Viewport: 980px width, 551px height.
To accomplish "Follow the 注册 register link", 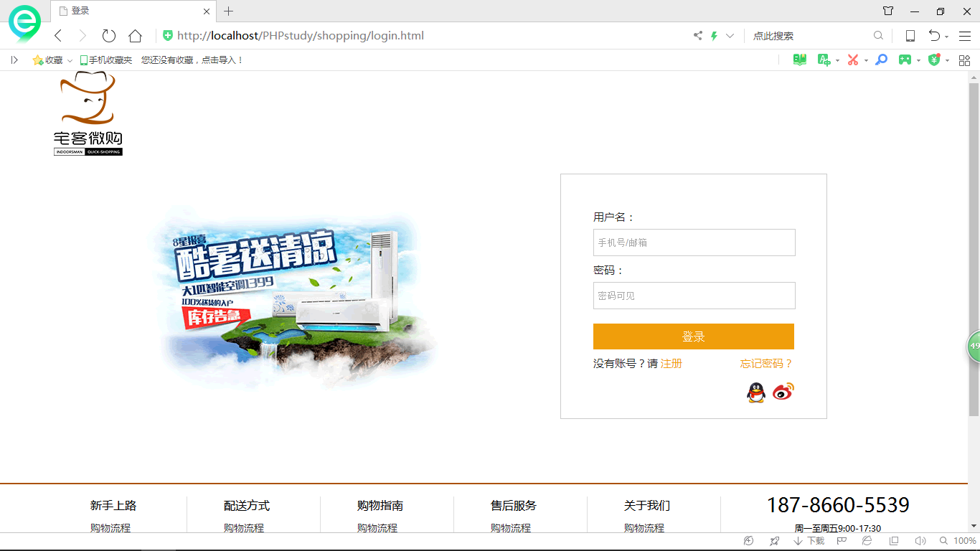I will pos(671,364).
